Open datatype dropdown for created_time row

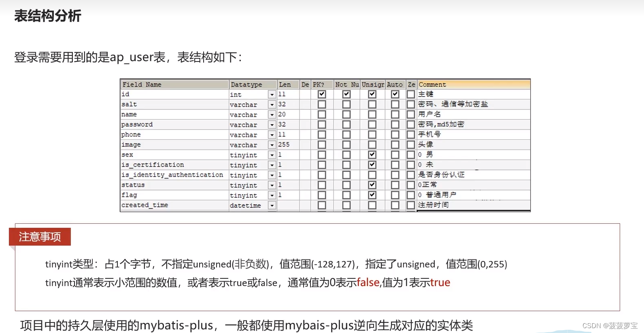pos(272,206)
